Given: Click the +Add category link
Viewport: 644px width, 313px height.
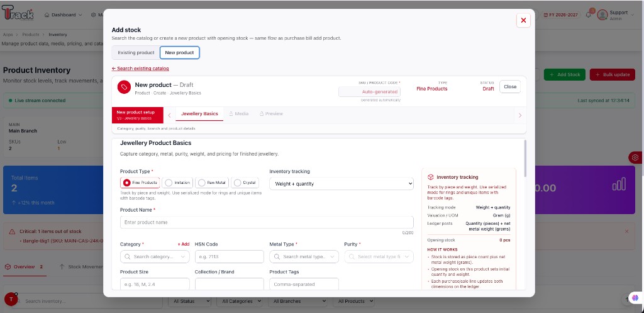Looking at the screenshot, I should 184,244.
